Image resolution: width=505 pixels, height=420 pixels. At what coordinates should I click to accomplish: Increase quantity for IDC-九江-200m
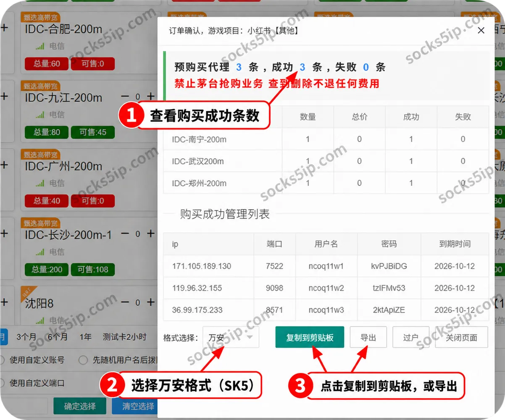coord(151,97)
